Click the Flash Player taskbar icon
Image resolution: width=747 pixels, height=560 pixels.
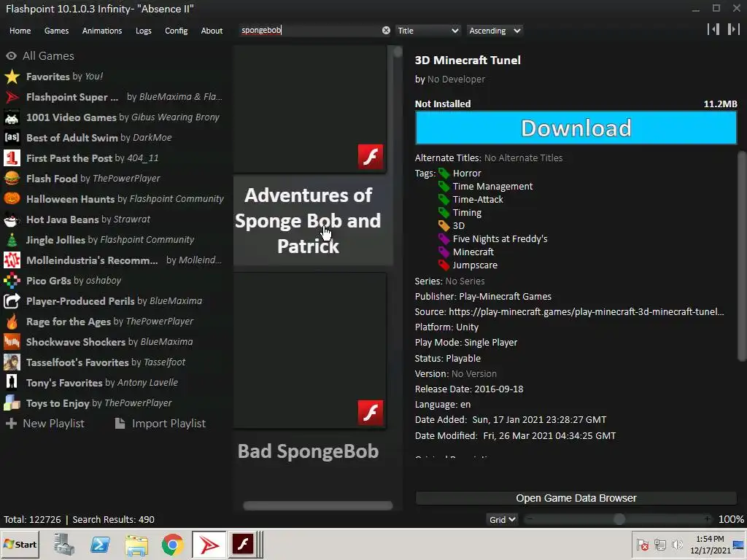[243, 544]
